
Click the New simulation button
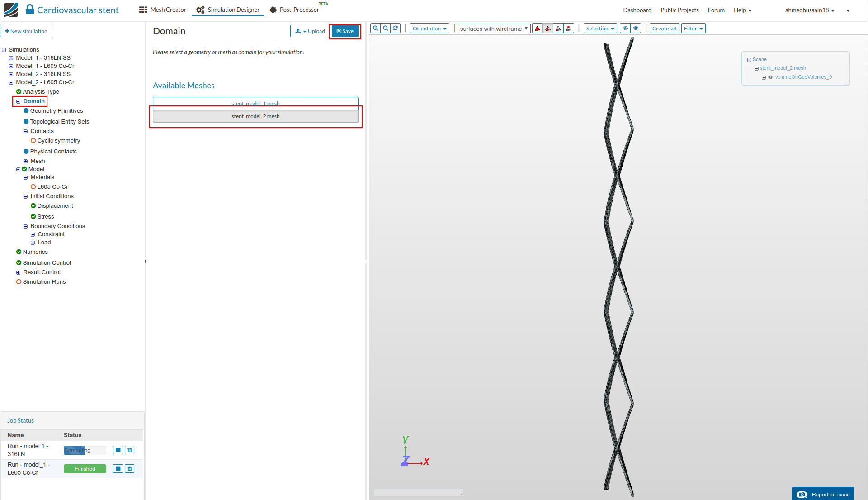pyautogui.click(x=26, y=31)
